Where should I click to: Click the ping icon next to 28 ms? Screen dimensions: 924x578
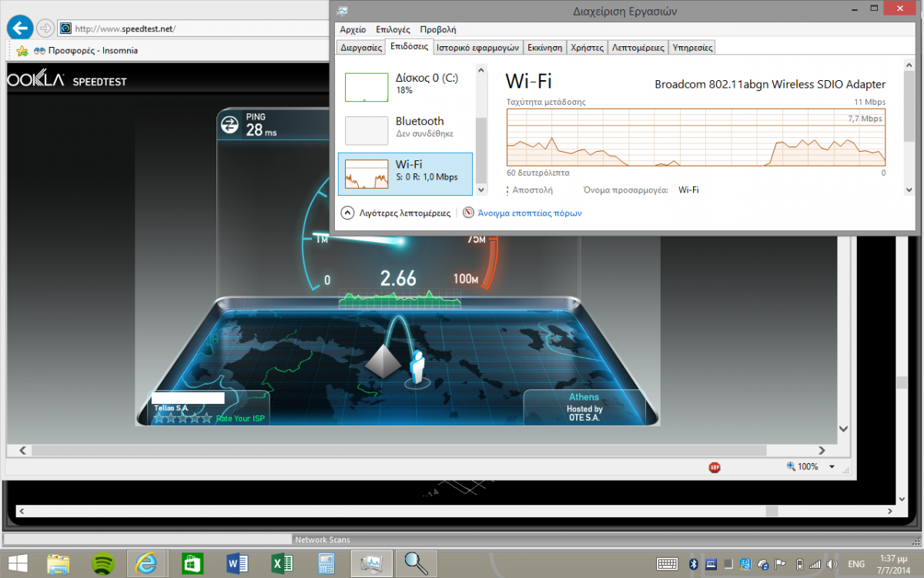point(229,124)
